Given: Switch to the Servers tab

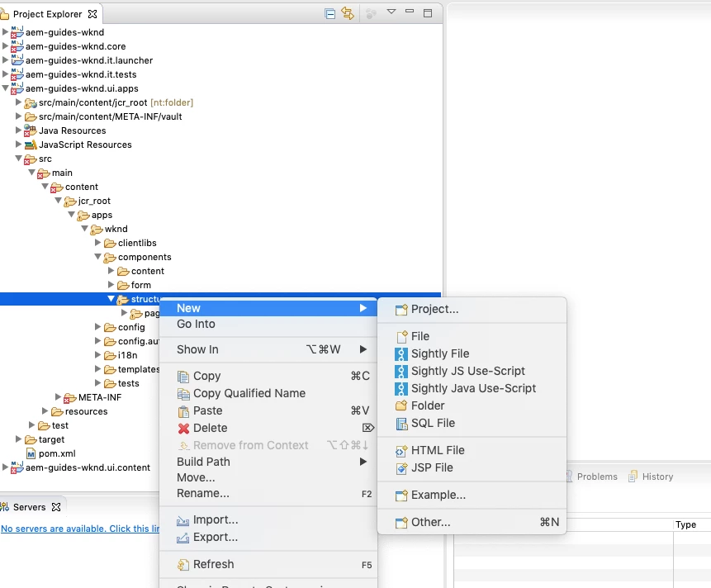Looking at the screenshot, I should (x=30, y=507).
